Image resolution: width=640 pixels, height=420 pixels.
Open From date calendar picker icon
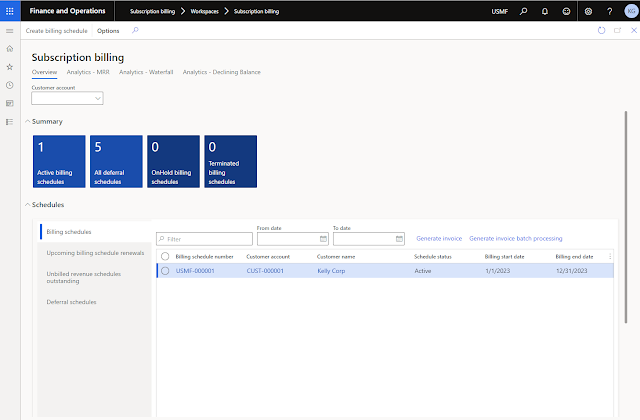[323, 239]
